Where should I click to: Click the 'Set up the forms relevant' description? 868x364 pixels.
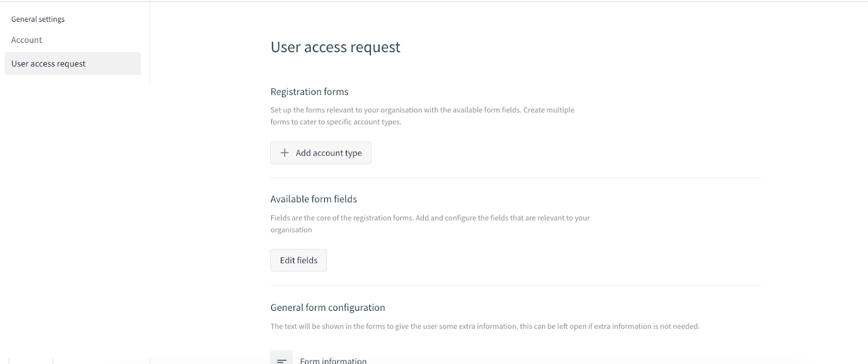[422, 110]
